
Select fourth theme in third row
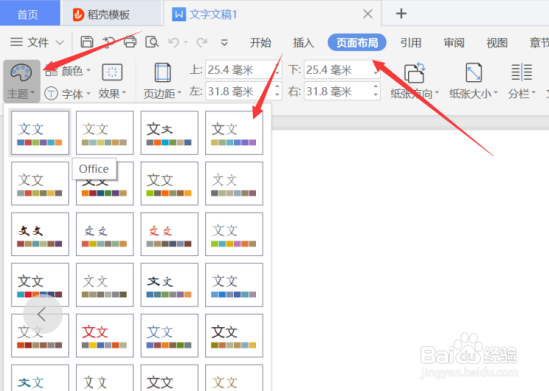pos(234,234)
